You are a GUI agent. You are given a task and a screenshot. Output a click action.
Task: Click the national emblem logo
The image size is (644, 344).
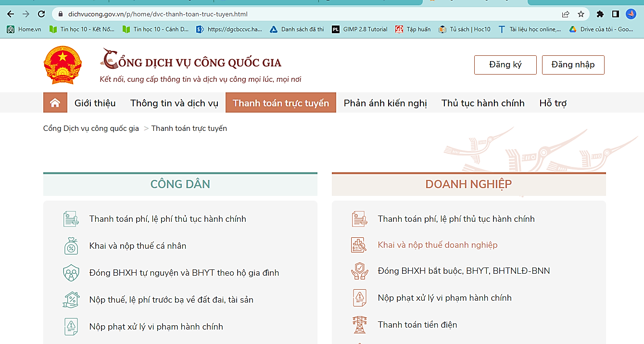point(63,65)
